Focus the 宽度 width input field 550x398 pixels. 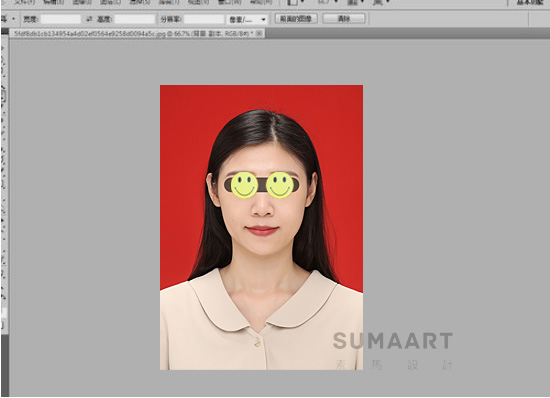point(61,19)
